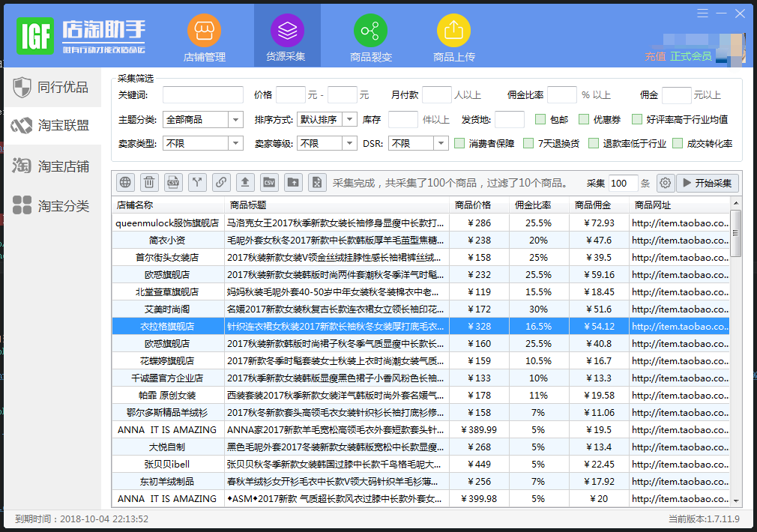Sort table by 商品佣金 column header
Image resolution: width=757 pixels, height=532 pixels.
(x=599, y=205)
